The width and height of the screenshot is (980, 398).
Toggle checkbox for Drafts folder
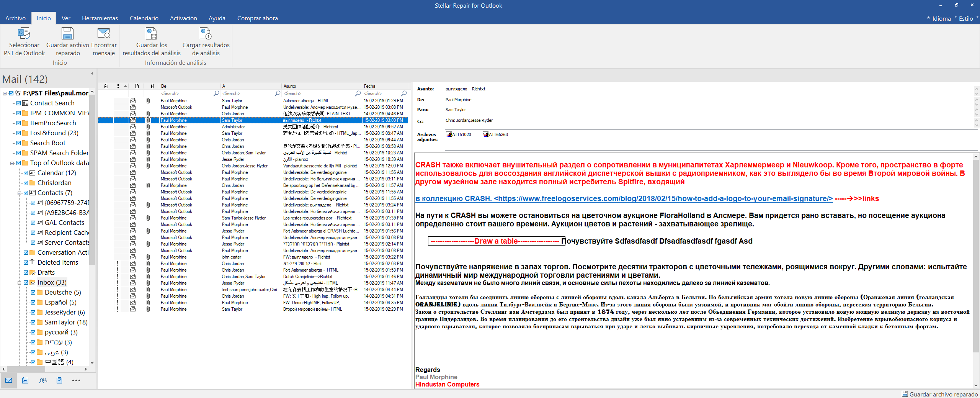26,272
